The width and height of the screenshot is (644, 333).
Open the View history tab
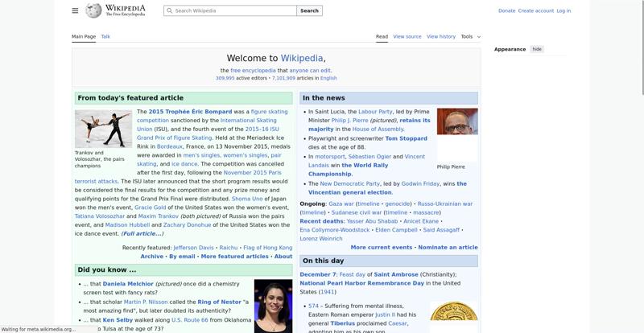[x=441, y=36]
